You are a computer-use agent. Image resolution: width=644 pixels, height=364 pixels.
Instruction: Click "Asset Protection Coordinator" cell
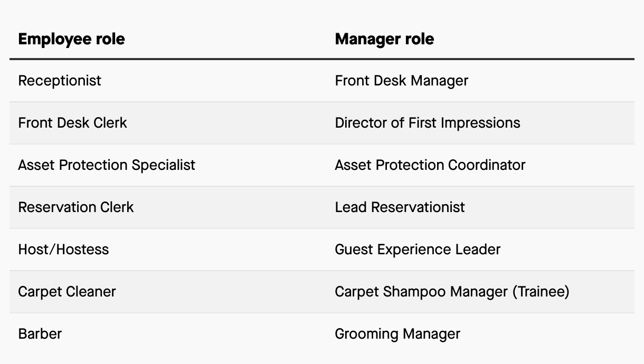pyautogui.click(x=430, y=165)
